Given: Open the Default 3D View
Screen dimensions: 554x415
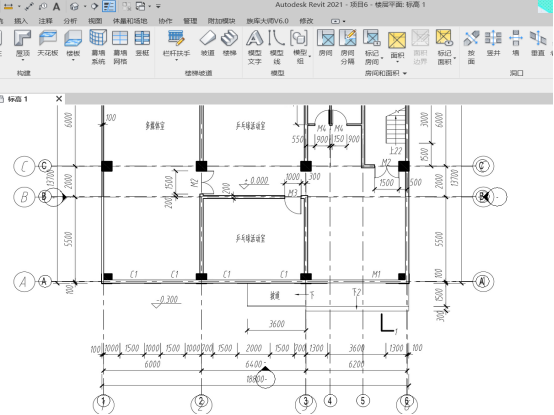Looking at the screenshot, I should click(74, 6).
